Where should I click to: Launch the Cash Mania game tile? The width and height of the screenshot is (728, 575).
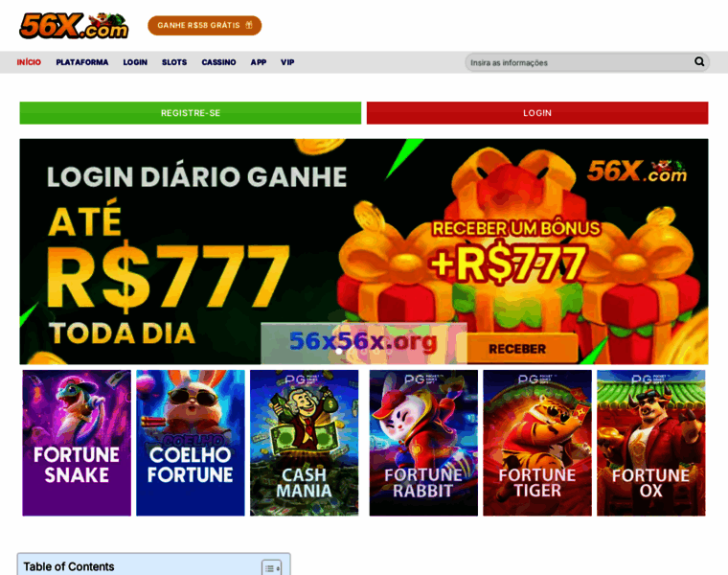click(x=304, y=443)
